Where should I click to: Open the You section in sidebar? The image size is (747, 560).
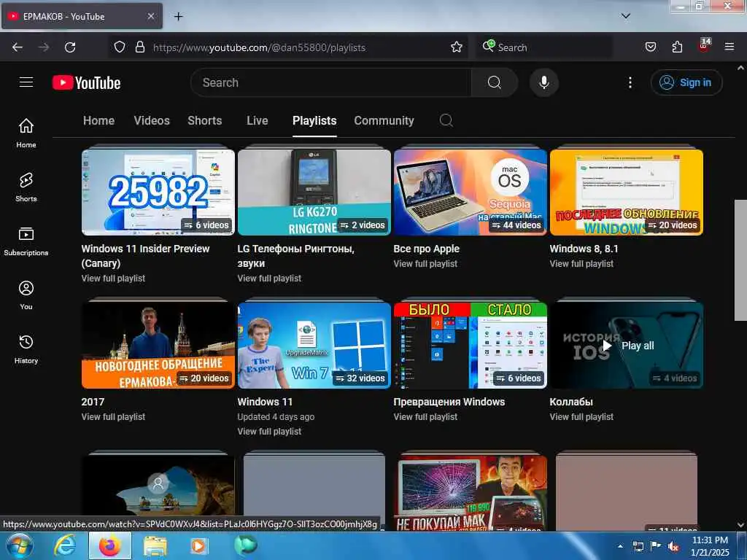[26, 295]
